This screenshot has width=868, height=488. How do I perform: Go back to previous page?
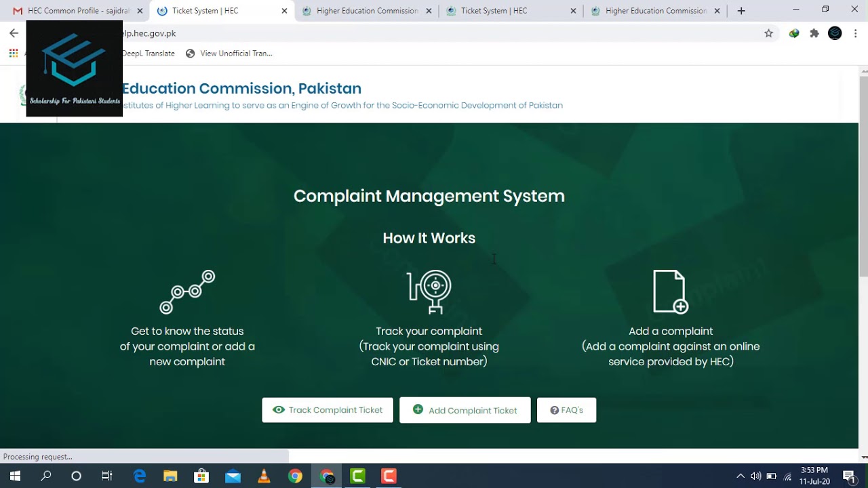[x=14, y=33]
